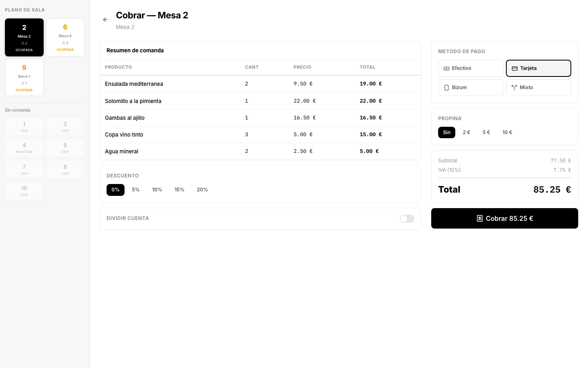Apply the 20% discount option
The height and width of the screenshot is (368, 588).
tap(202, 190)
